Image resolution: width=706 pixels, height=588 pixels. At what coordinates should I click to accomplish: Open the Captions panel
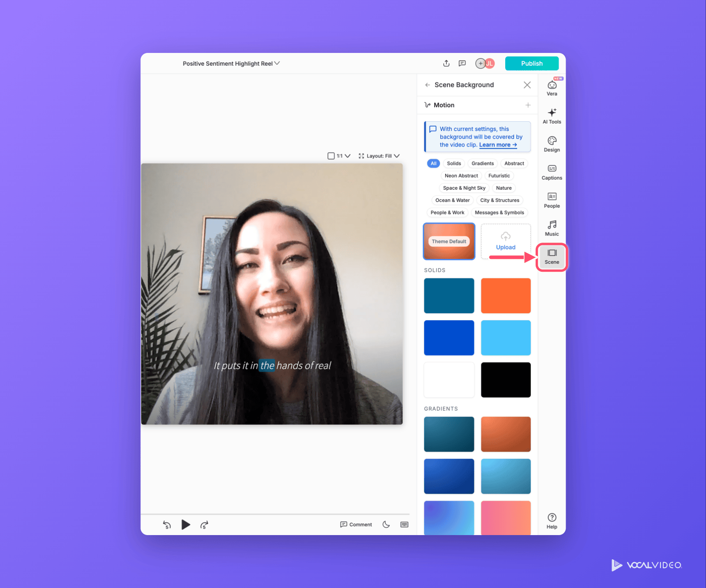pos(552,172)
